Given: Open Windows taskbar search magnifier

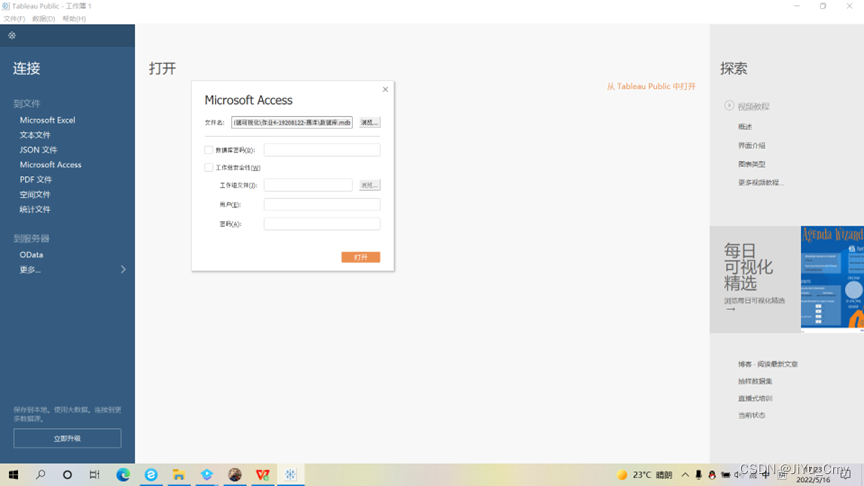Looking at the screenshot, I should (x=40, y=474).
